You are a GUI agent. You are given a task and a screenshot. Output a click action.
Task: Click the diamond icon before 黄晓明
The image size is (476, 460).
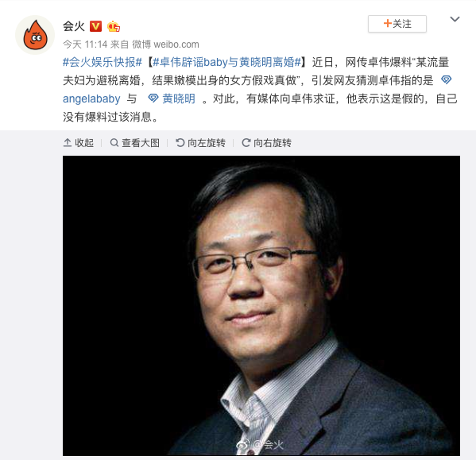[153, 98]
